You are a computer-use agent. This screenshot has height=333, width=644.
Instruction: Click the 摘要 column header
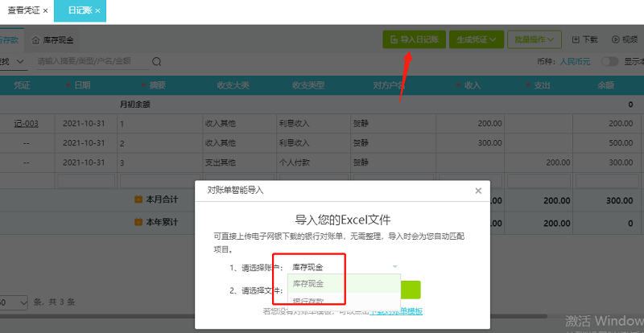pos(157,85)
